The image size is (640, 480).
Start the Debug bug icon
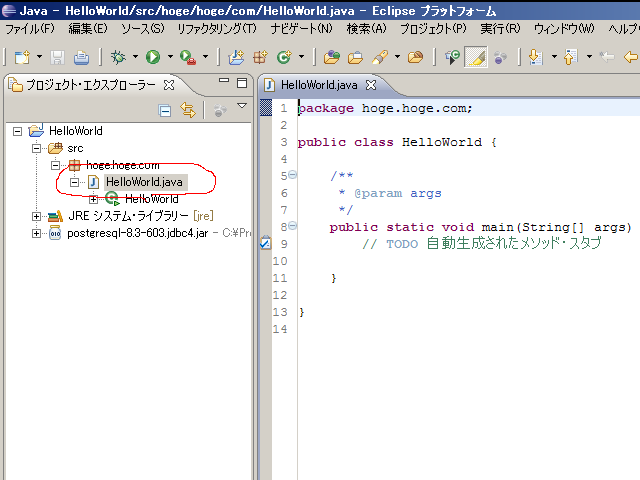(118, 57)
